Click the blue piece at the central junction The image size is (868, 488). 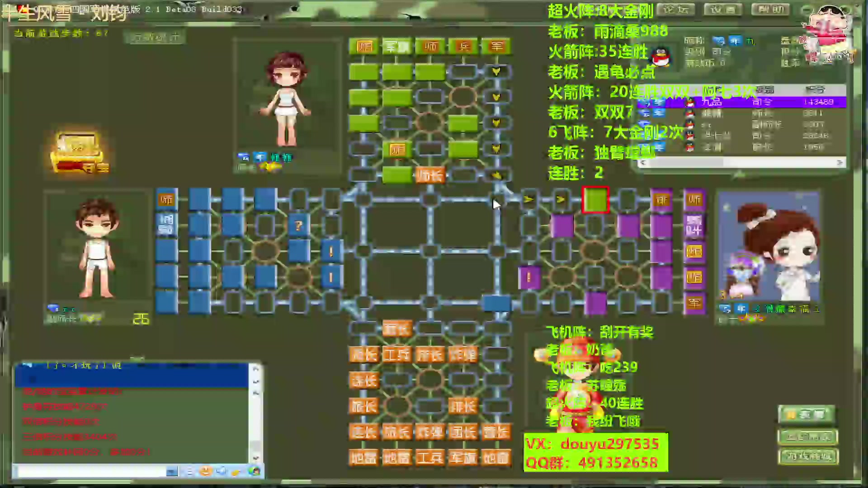click(497, 302)
